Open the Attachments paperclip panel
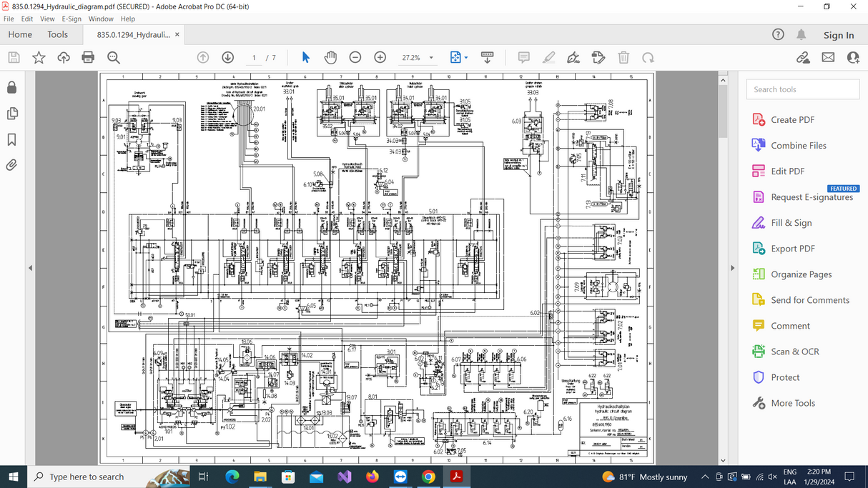The image size is (868, 488). (11, 165)
